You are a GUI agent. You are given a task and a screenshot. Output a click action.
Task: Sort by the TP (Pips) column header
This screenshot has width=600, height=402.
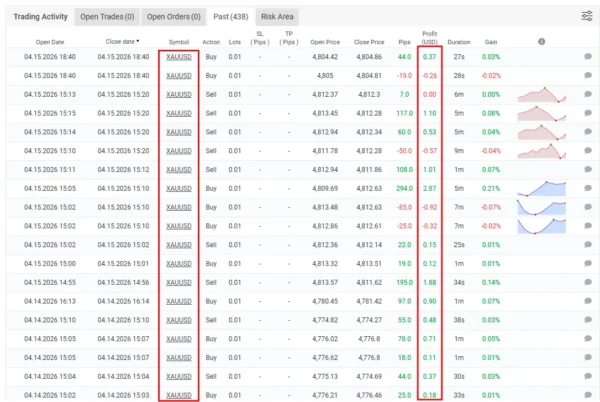click(289, 38)
